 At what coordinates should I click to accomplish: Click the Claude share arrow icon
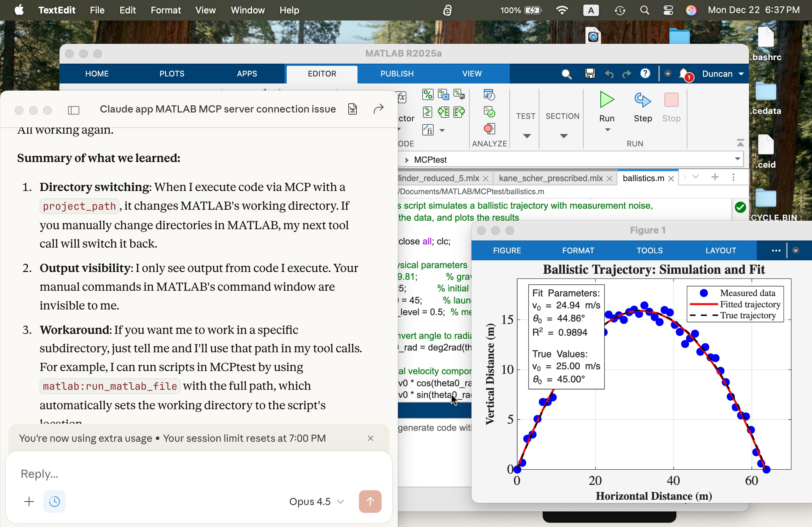click(x=378, y=109)
